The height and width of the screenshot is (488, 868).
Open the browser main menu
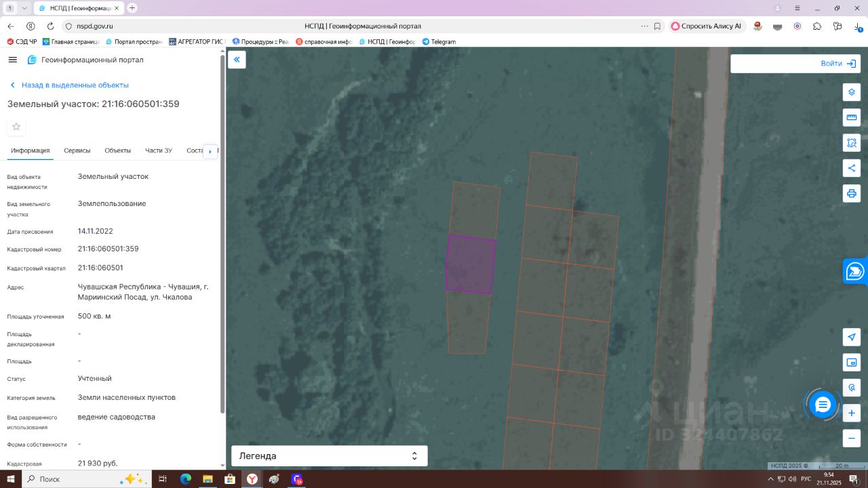point(797,8)
